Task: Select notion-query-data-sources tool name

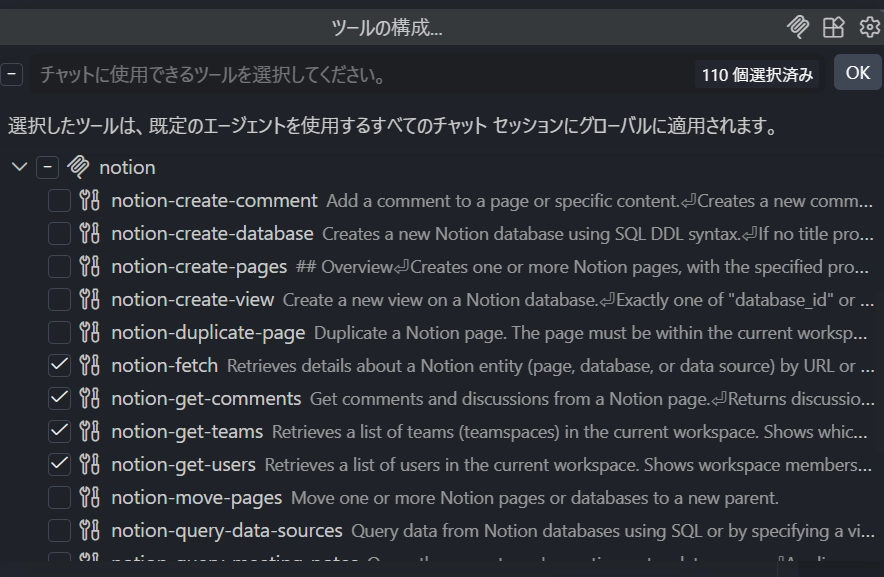Action: (227, 531)
